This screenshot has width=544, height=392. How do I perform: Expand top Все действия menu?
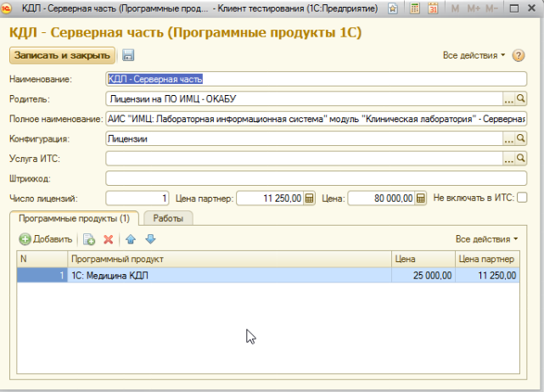[474, 55]
